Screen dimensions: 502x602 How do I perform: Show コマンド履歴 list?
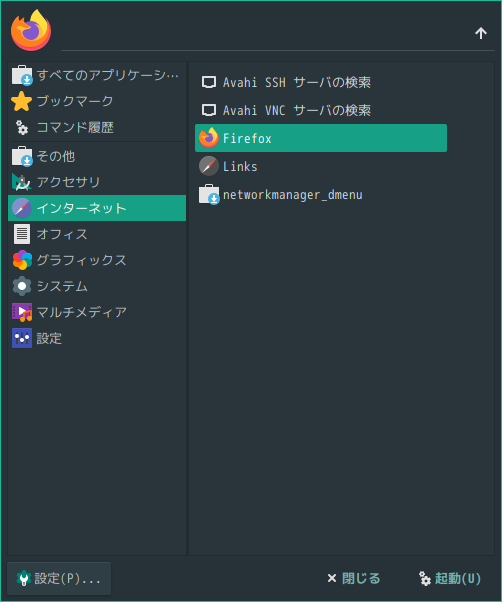97,127
